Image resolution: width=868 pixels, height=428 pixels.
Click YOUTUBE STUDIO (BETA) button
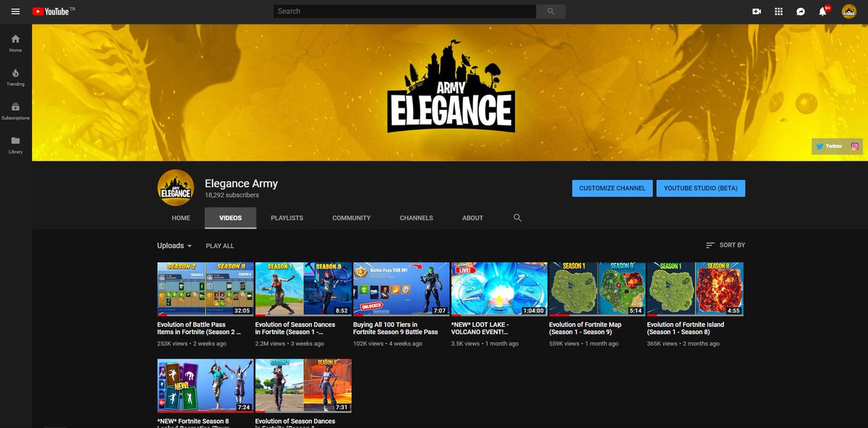[x=701, y=188]
